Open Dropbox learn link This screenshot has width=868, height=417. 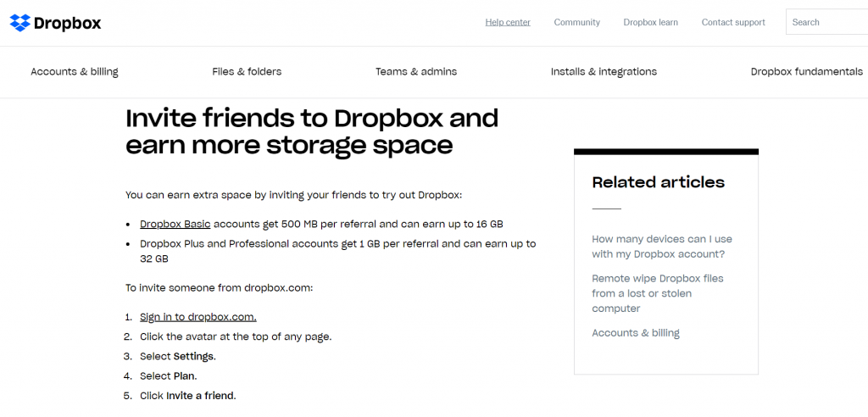click(x=650, y=22)
